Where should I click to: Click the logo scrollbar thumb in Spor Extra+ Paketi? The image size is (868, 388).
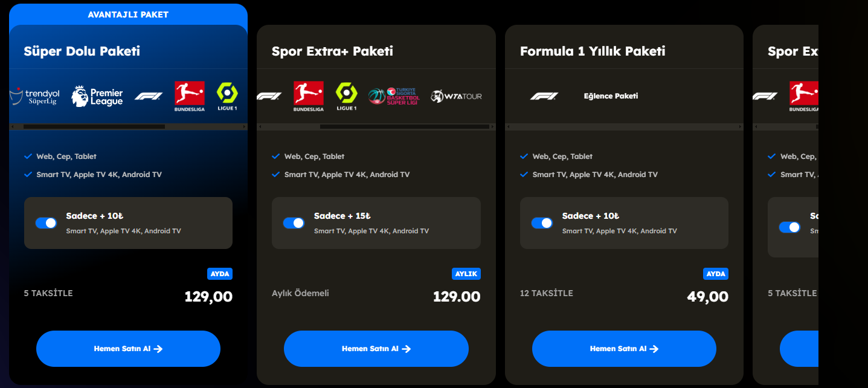click(x=404, y=126)
